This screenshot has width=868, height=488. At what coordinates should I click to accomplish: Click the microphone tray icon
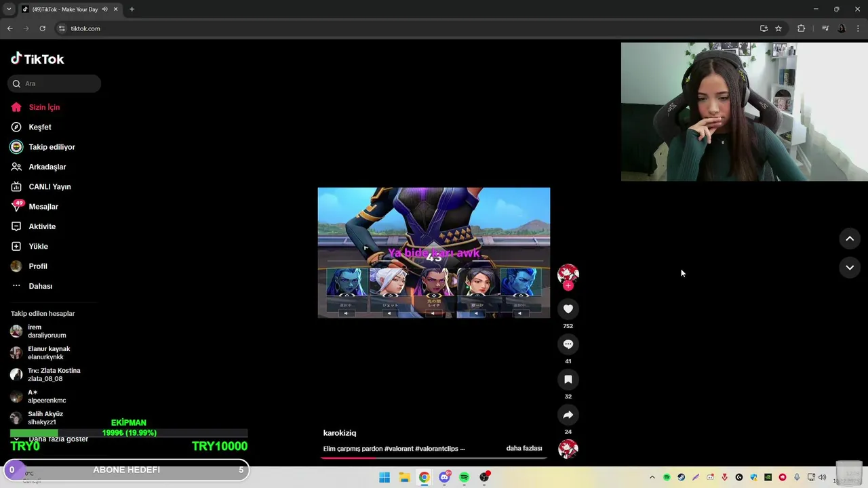point(797,477)
